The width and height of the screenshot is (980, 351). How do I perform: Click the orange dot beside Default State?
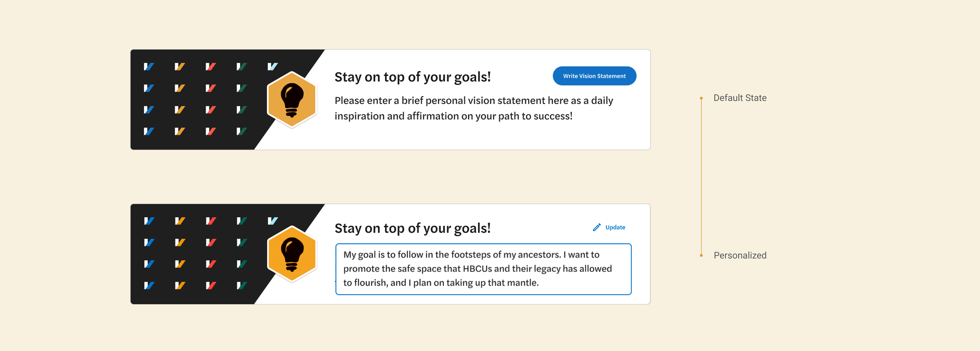point(701,98)
